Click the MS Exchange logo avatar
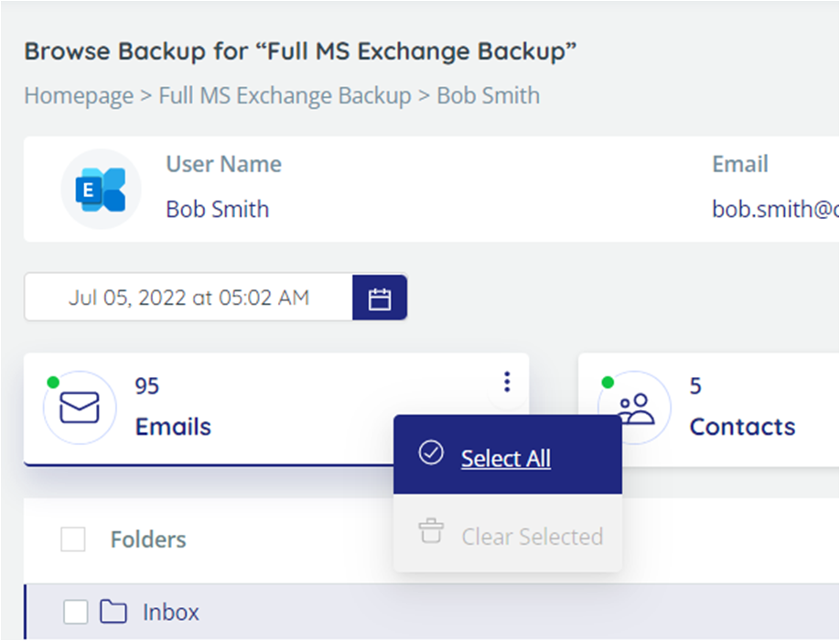 click(x=101, y=190)
